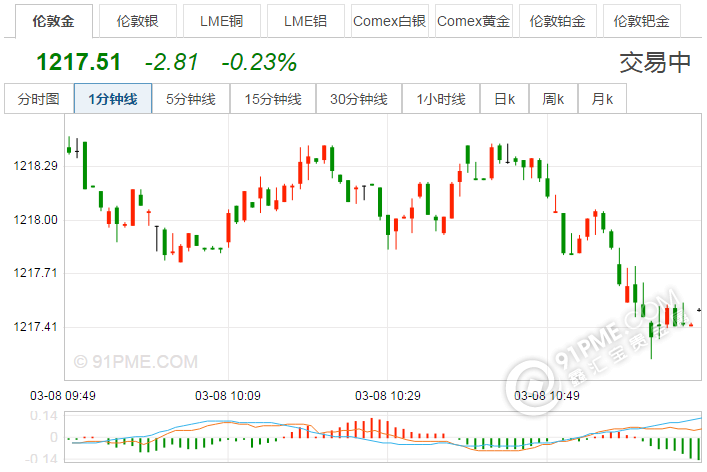
Task: Click the 1217.71 price axis label
Action: click(x=36, y=273)
